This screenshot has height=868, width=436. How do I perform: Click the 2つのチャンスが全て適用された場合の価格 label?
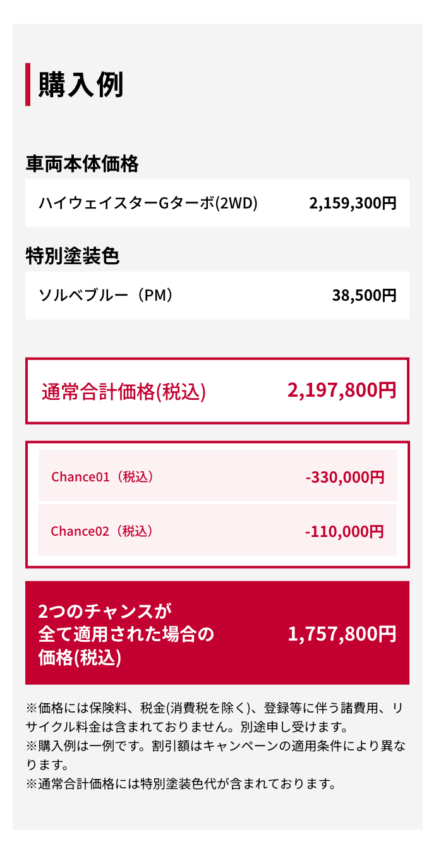tap(126, 634)
